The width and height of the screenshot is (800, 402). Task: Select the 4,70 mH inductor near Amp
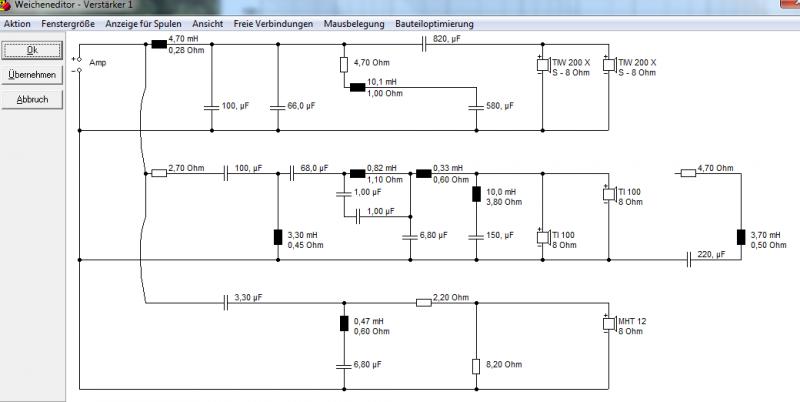(x=159, y=44)
